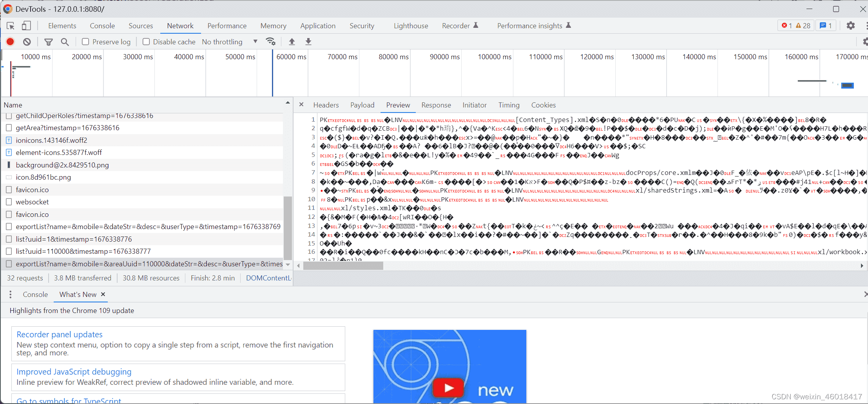Viewport: 868px width, 404px height.
Task: Open the drawer options three-dot menu
Action: [x=11, y=294]
